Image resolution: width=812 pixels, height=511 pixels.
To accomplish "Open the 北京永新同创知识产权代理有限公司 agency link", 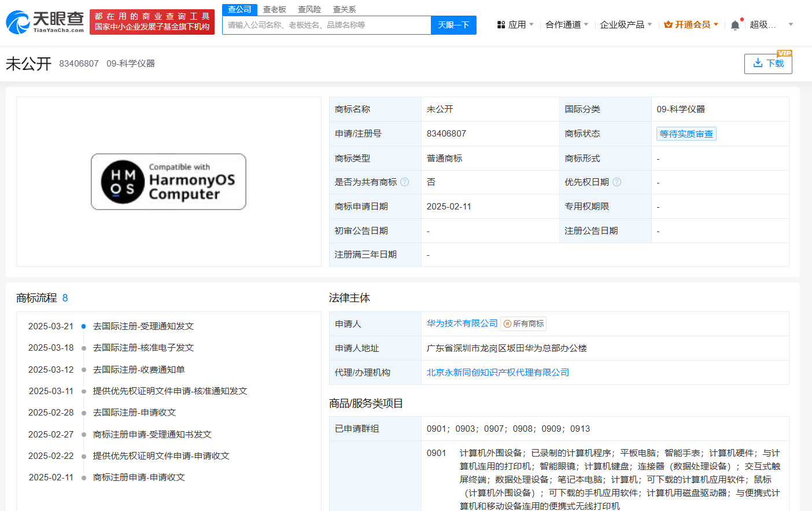I will pos(497,373).
